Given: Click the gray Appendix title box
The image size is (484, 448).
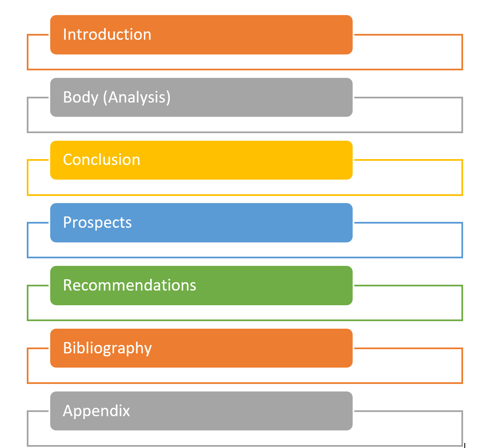Looking at the screenshot, I should coord(201,411).
